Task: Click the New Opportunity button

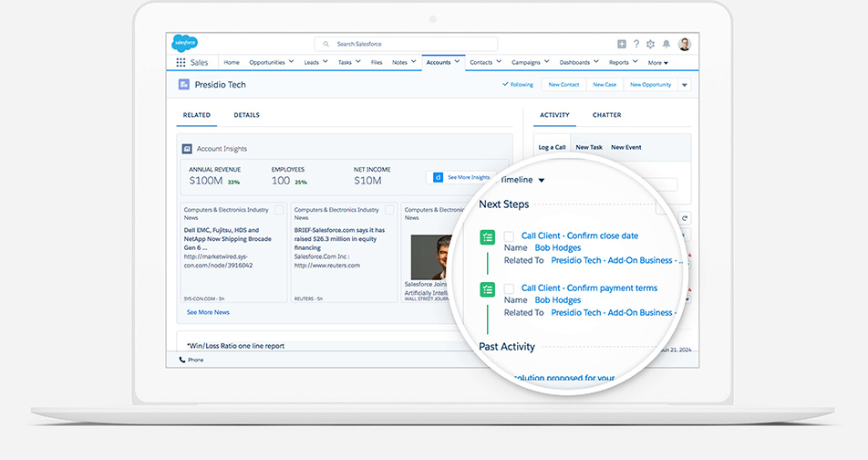Action: [x=649, y=85]
